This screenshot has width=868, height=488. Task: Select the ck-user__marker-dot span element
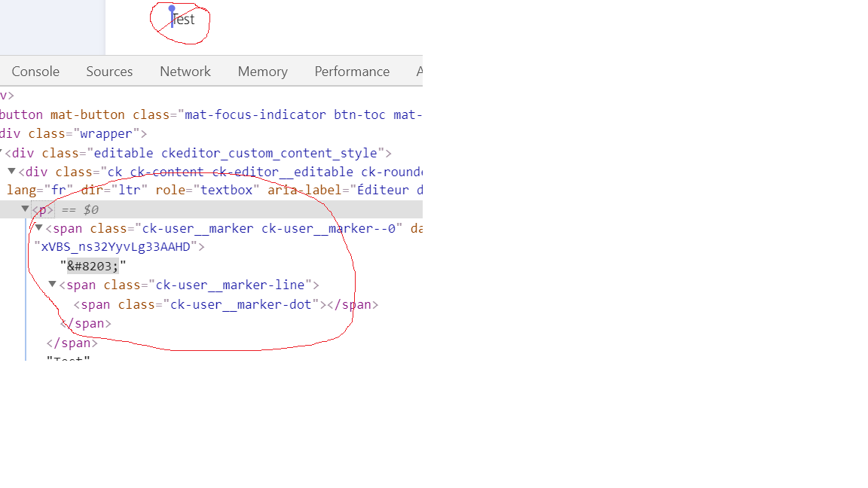[x=226, y=304]
